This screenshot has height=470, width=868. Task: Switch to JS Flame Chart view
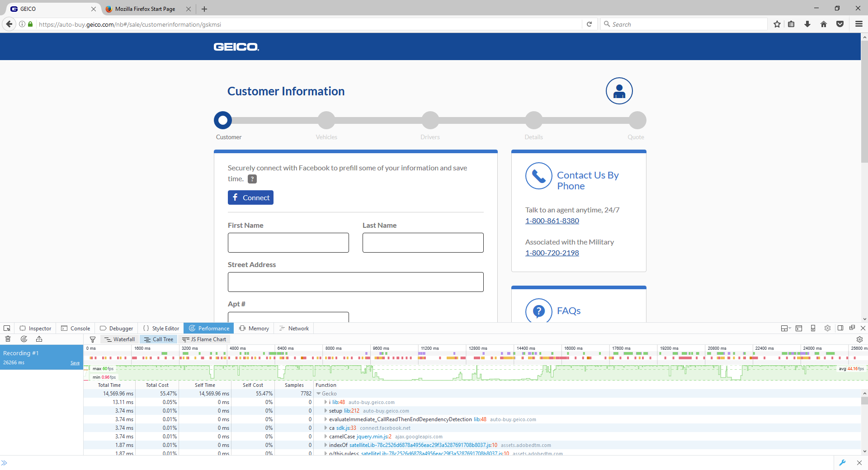tap(204, 339)
